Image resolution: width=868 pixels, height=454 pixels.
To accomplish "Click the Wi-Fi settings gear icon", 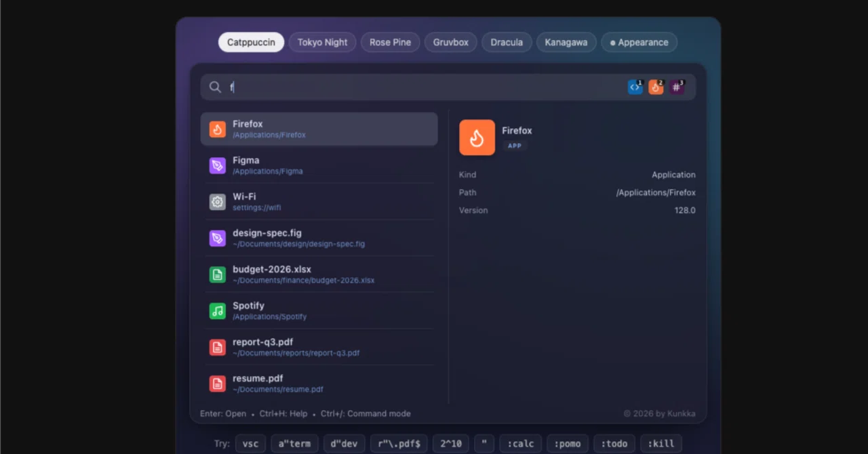I will point(217,202).
